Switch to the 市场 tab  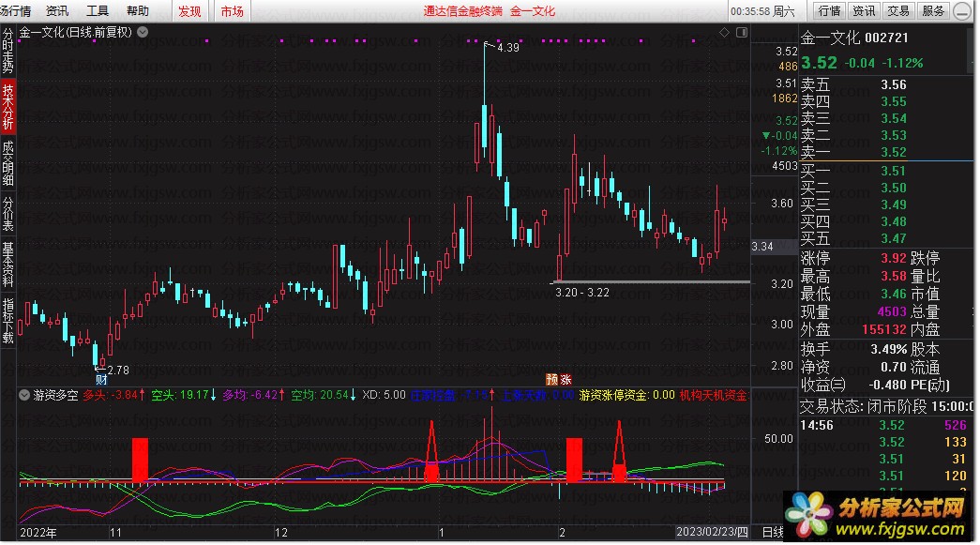point(233,11)
